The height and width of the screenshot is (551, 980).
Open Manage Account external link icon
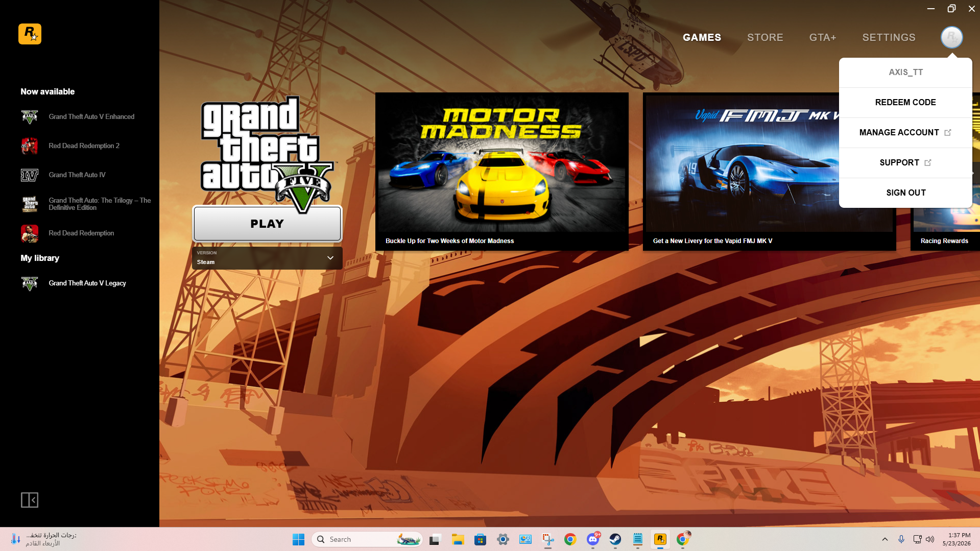tap(948, 133)
